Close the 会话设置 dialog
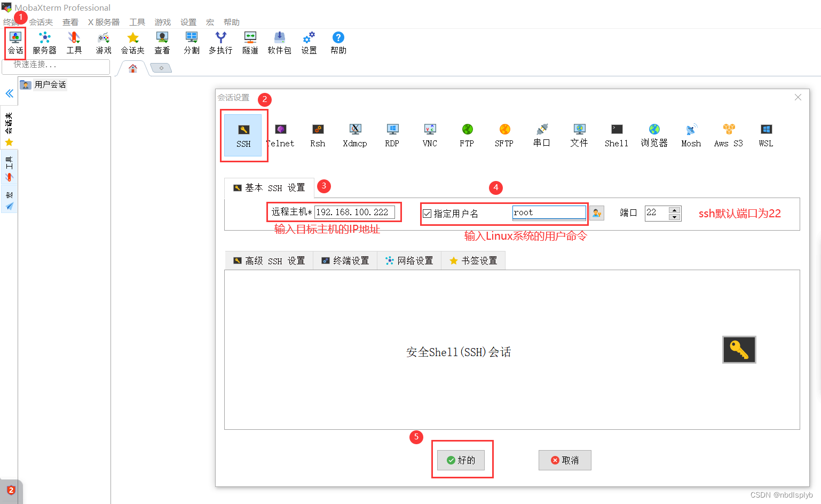The width and height of the screenshot is (821, 504). (798, 97)
